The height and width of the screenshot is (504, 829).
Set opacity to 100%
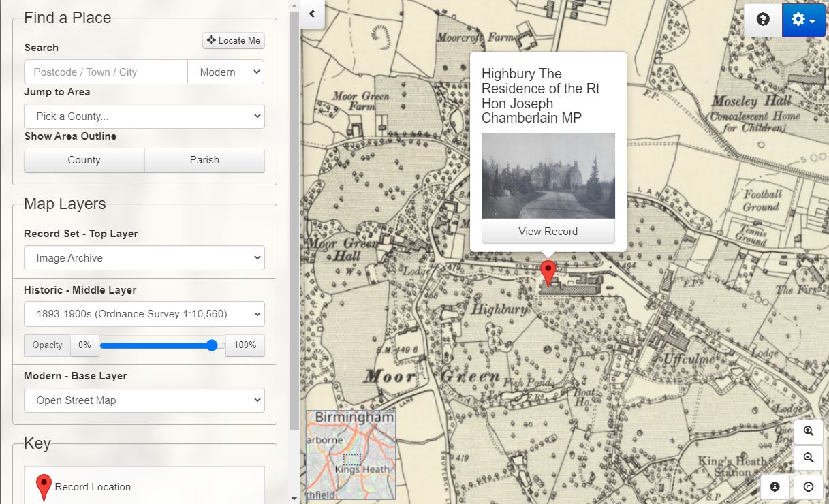pyautogui.click(x=245, y=345)
